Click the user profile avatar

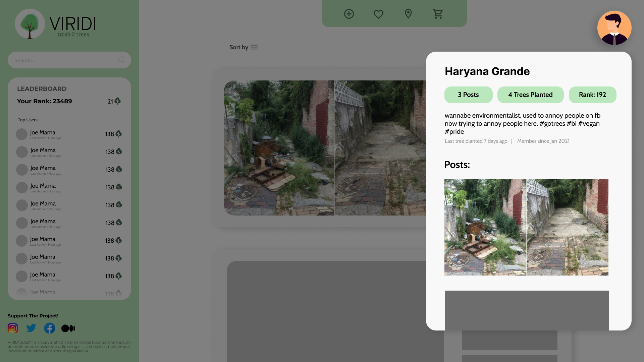614,28
